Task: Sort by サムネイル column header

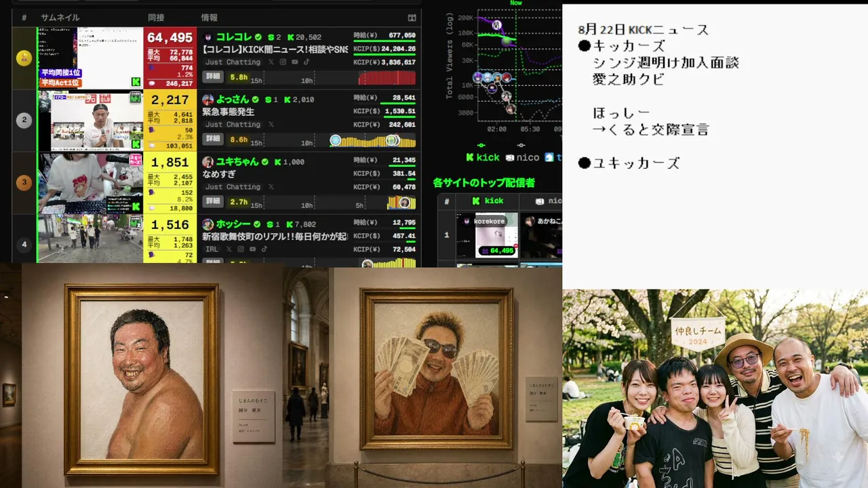Action: 60,18
